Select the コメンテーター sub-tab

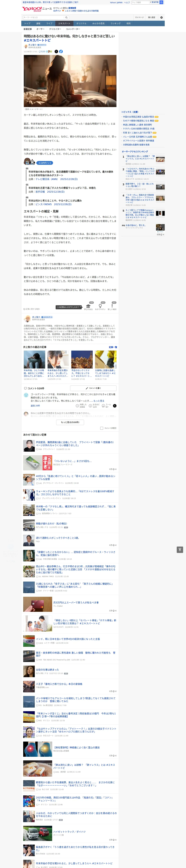(x=73, y=29)
